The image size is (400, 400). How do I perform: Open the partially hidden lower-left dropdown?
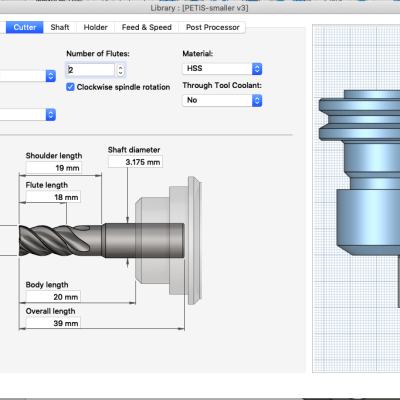(28, 115)
